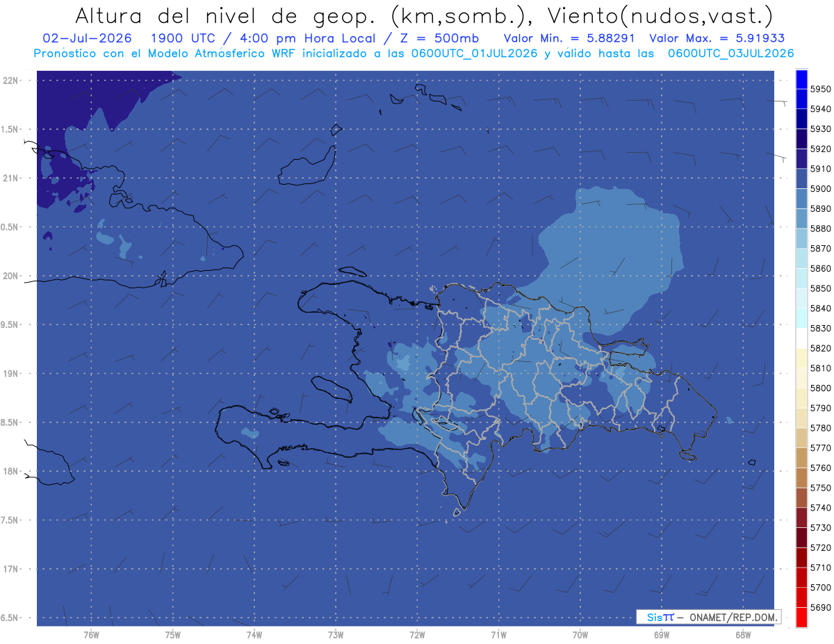This screenshot has height=644, width=834.
Task: Click the legend value 5800
Action: point(820,388)
